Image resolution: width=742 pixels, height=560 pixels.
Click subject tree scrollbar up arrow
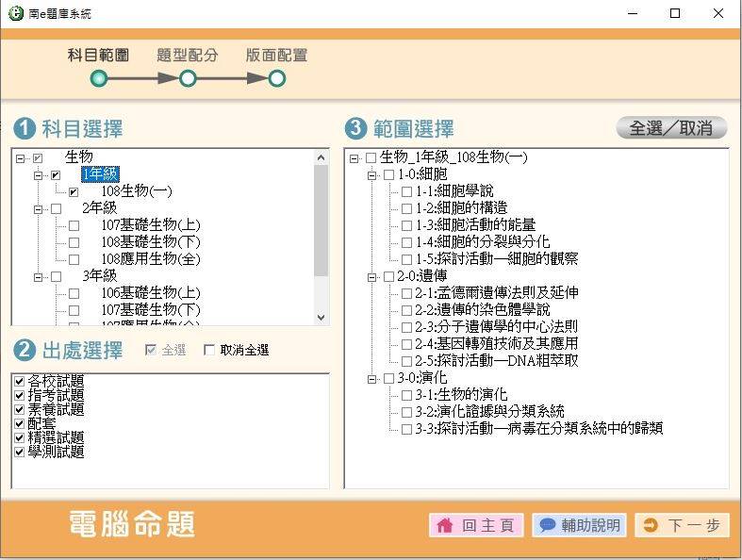click(321, 157)
